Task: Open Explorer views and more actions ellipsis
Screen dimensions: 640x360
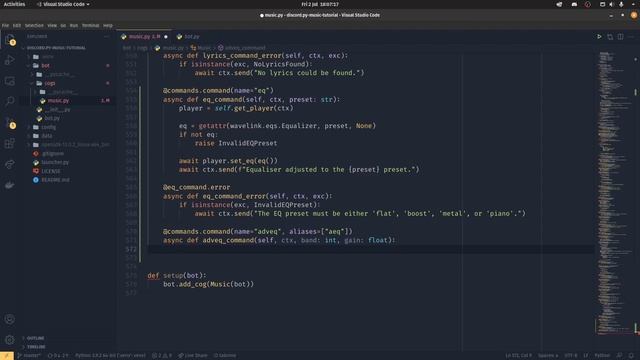Action: tap(107, 36)
